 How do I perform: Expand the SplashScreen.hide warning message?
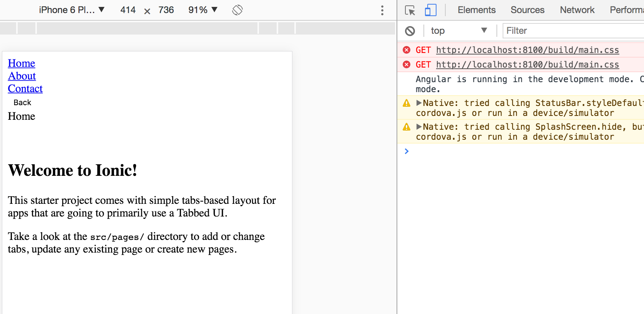(x=419, y=127)
